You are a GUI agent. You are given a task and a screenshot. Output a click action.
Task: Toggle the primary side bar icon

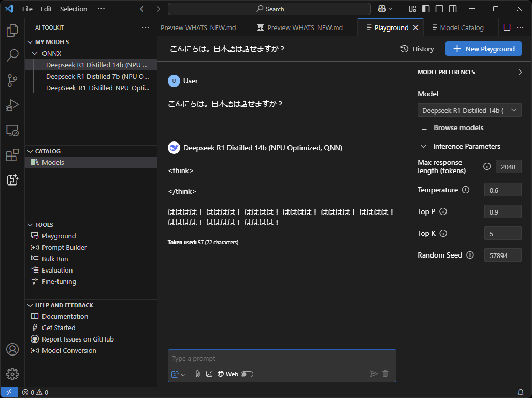(426, 9)
